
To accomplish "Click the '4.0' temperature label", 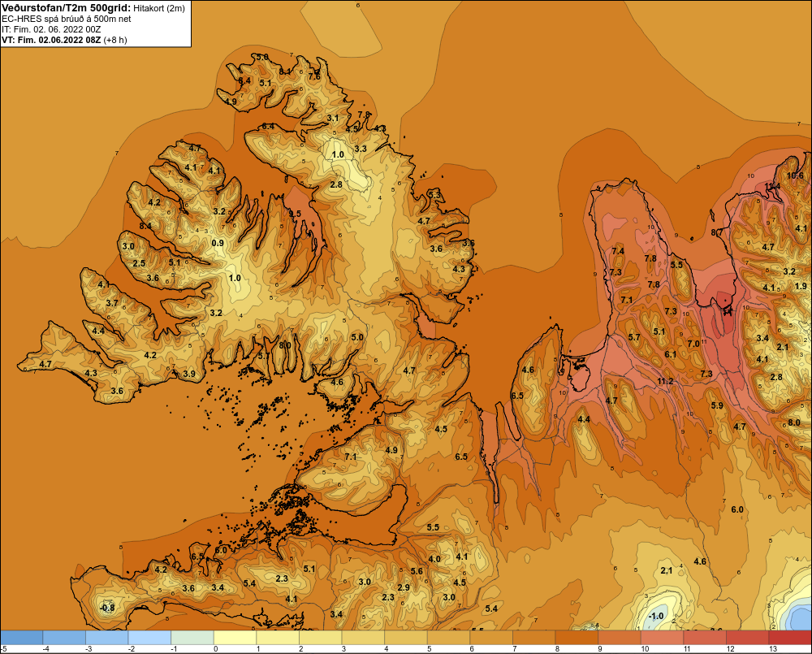I will pyautogui.click(x=434, y=559).
